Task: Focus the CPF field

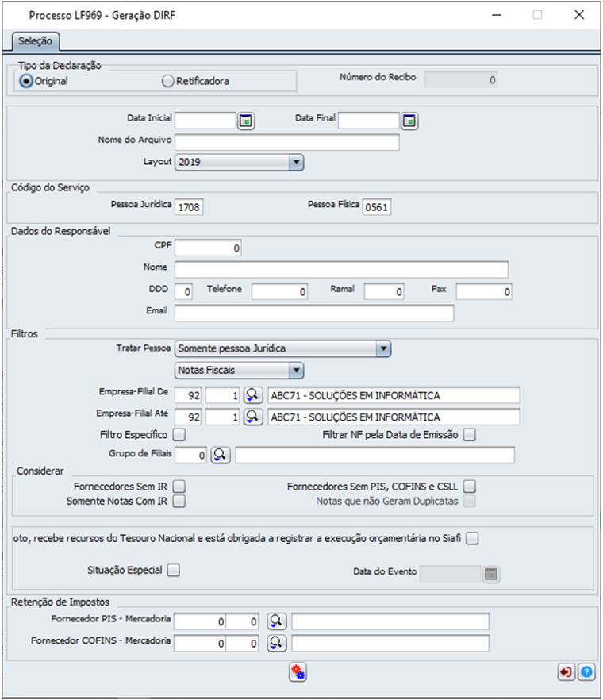Action: pos(208,248)
